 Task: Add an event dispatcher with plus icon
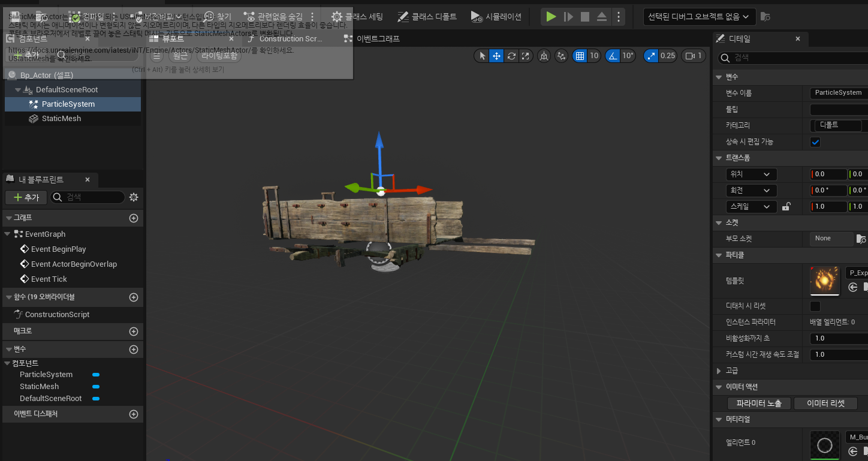(x=134, y=414)
